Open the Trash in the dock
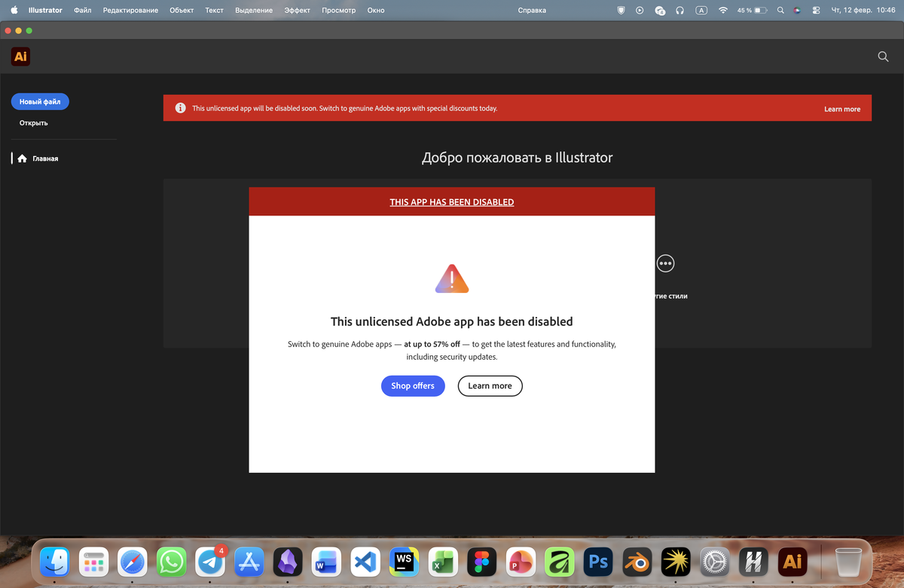Viewport: 904px width, 588px height. [848, 562]
